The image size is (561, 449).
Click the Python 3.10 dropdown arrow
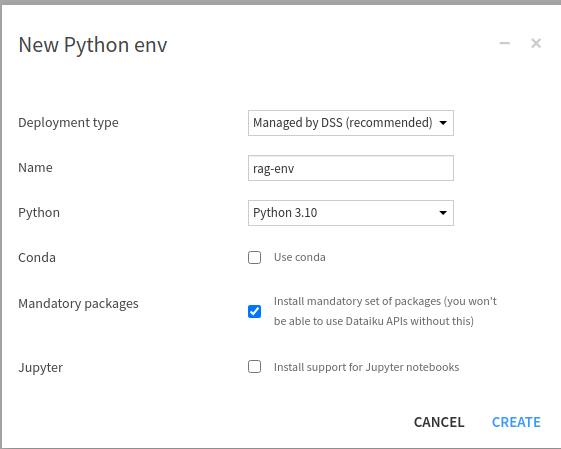click(443, 213)
